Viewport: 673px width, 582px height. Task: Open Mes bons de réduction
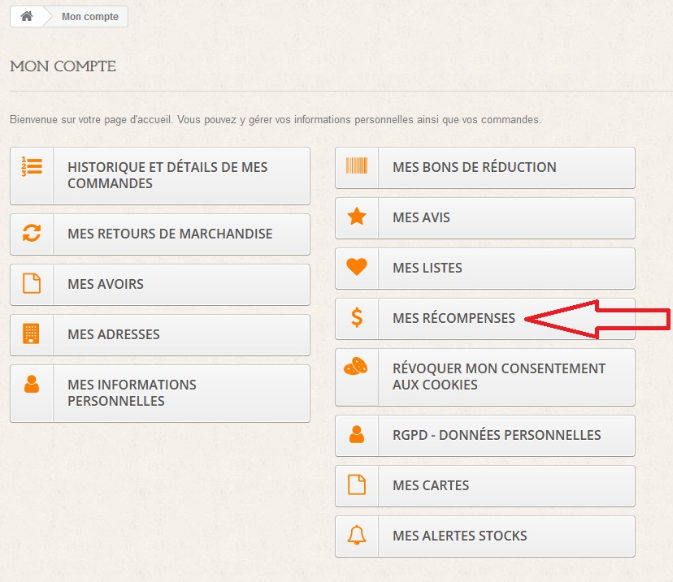click(485, 167)
